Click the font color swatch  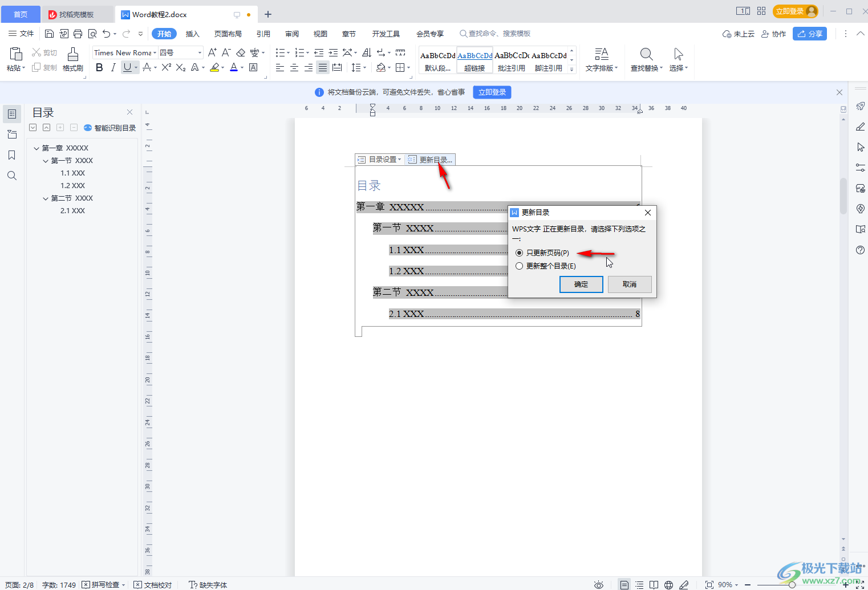pos(234,67)
